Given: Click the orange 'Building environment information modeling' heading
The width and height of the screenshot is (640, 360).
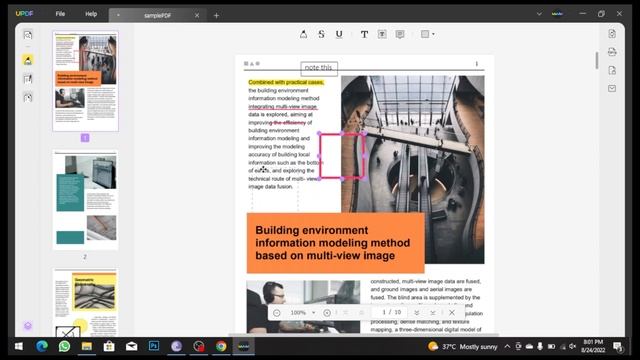Looking at the screenshot, I should 336,243.
